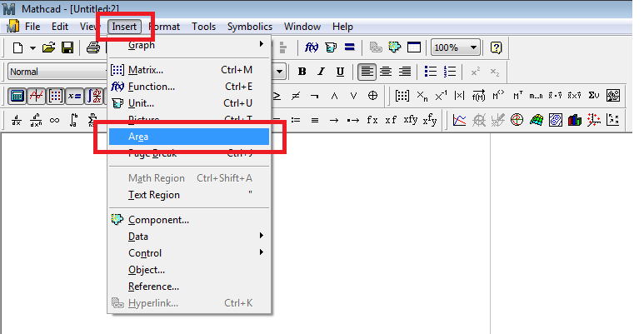Expand the Control submenu
Viewport: 644px width, 334px height.
(x=189, y=253)
